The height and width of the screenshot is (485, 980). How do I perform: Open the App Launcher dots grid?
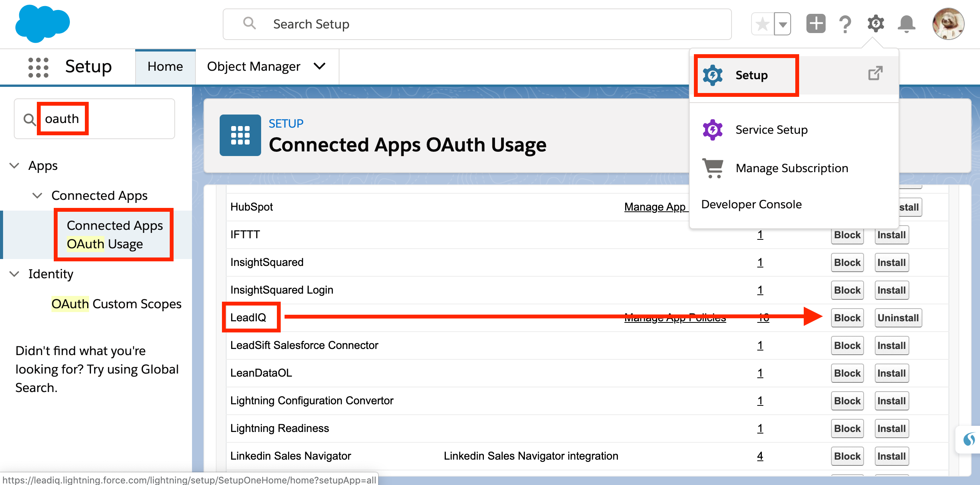click(x=38, y=67)
